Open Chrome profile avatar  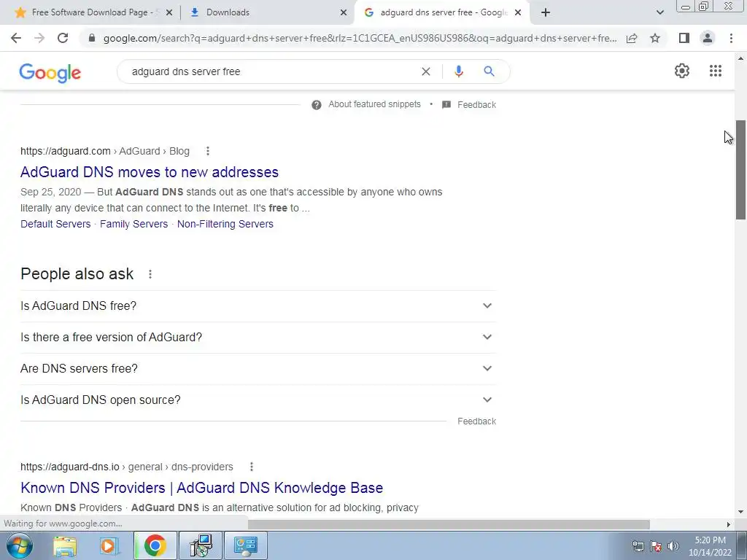(708, 38)
